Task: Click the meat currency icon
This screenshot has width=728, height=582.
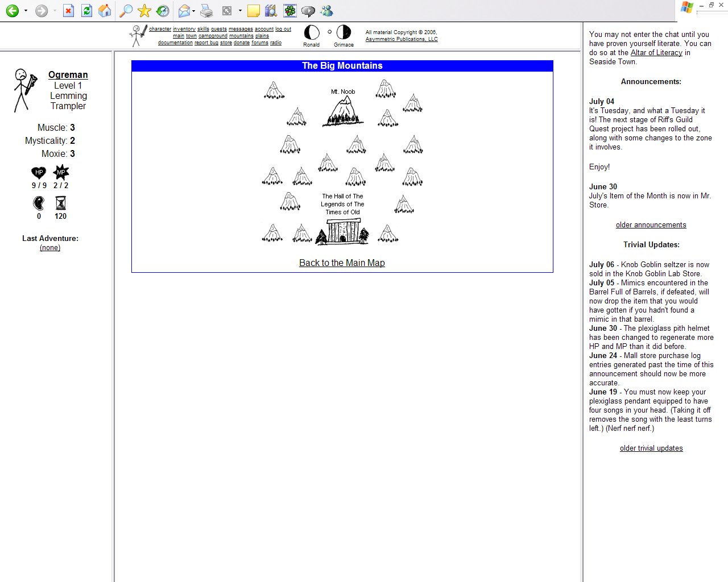Action: [x=39, y=203]
